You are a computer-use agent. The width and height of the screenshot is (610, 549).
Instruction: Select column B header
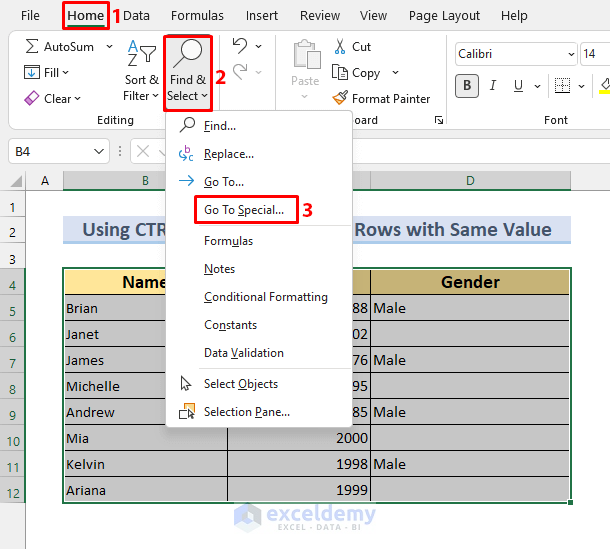point(145,181)
